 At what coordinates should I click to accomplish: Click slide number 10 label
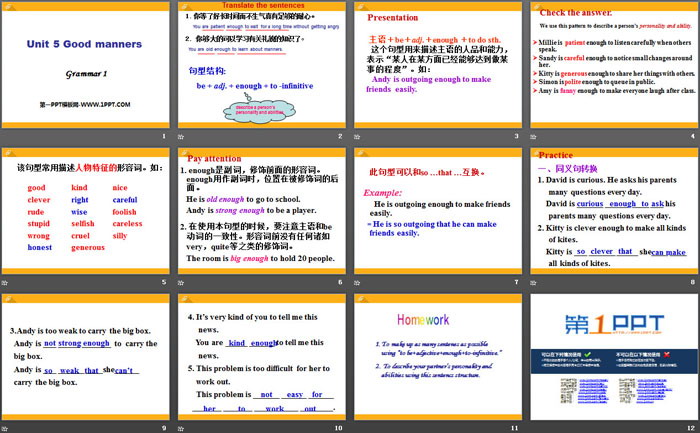pyautogui.click(x=338, y=428)
